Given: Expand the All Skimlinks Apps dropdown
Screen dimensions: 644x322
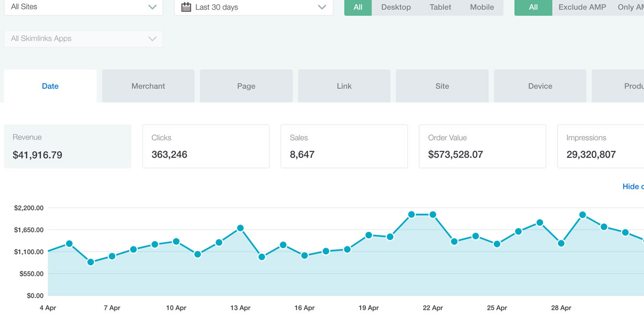Looking at the screenshot, I should click(83, 39).
